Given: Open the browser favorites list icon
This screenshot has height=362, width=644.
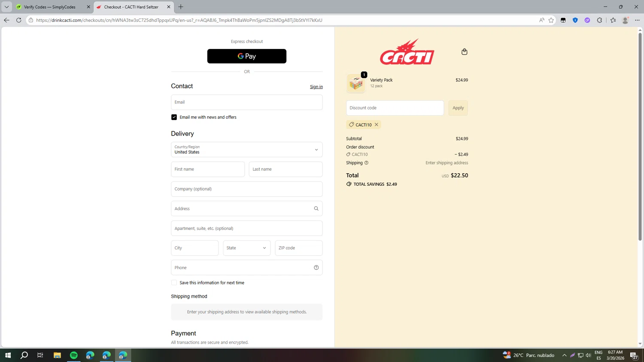Looking at the screenshot, I should [613, 20].
